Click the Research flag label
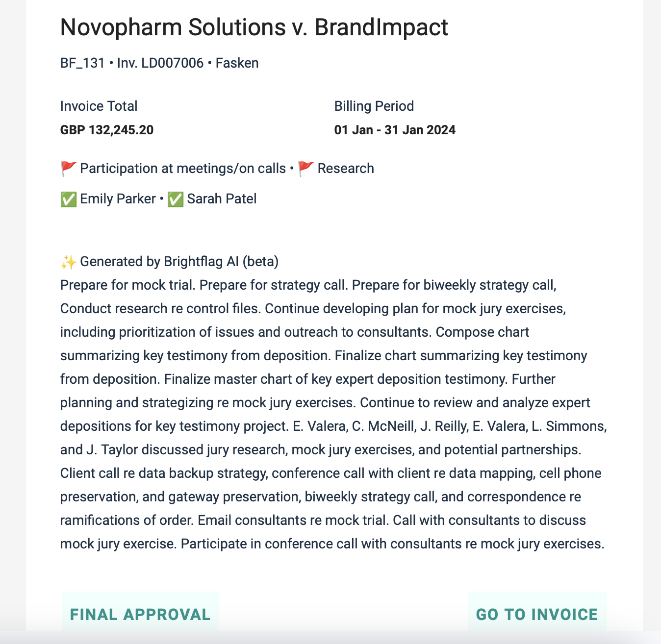 (x=346, y=169)
